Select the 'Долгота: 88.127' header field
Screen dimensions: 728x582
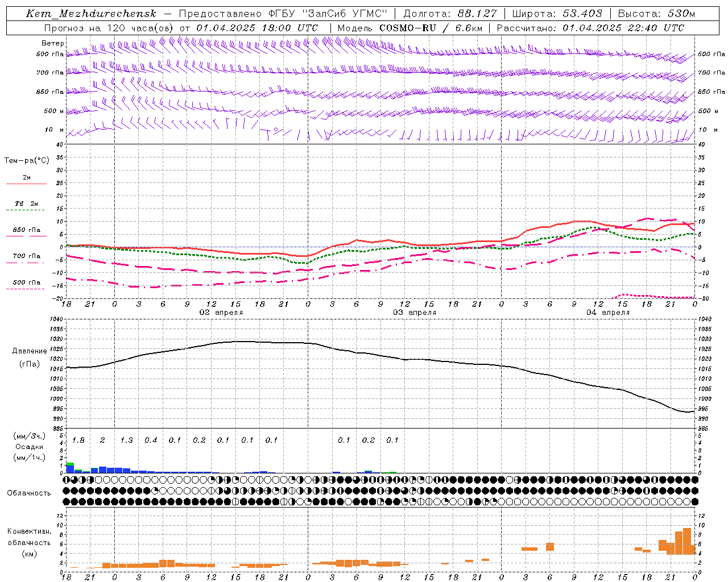[x=450, y=14]
